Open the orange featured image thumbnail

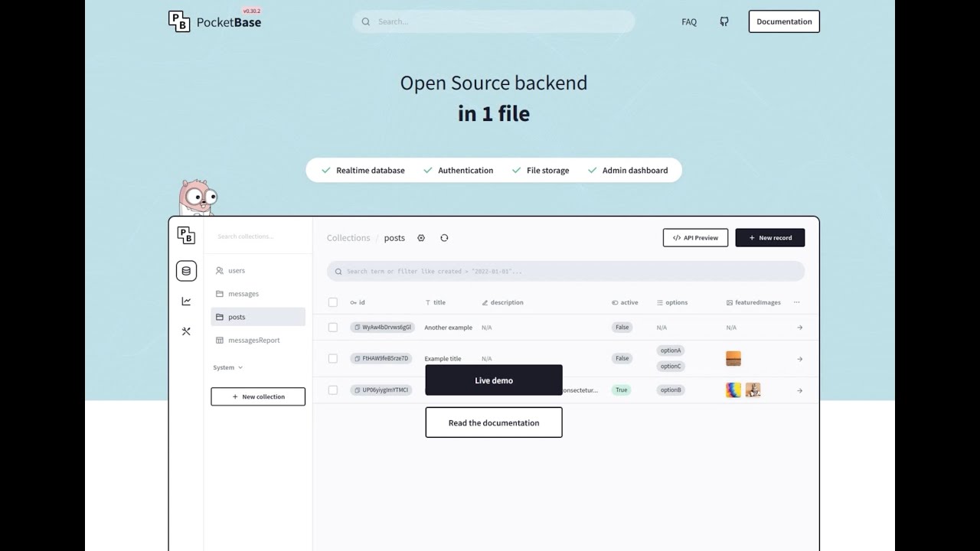point(733,358)
